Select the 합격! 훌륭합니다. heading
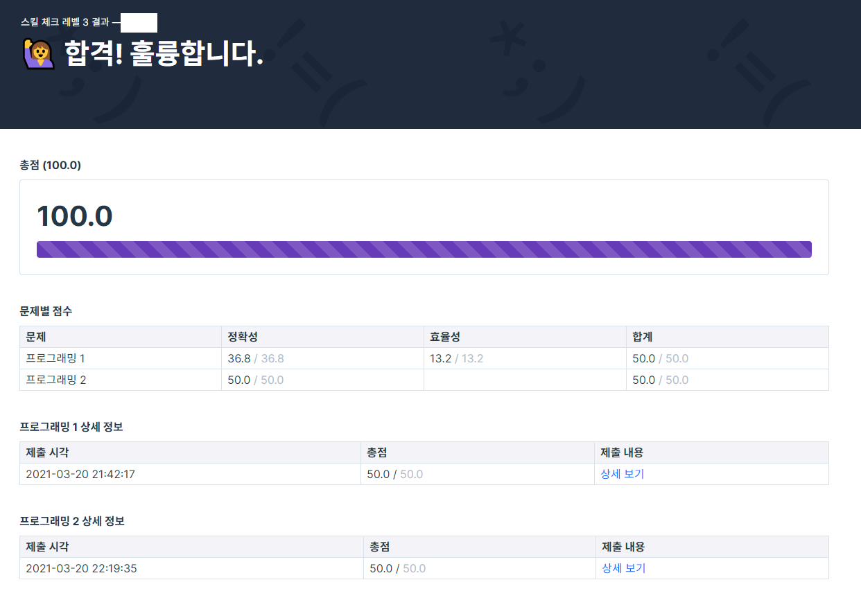The width and height of the screenshot is (861, 616). tap(164, 53)
